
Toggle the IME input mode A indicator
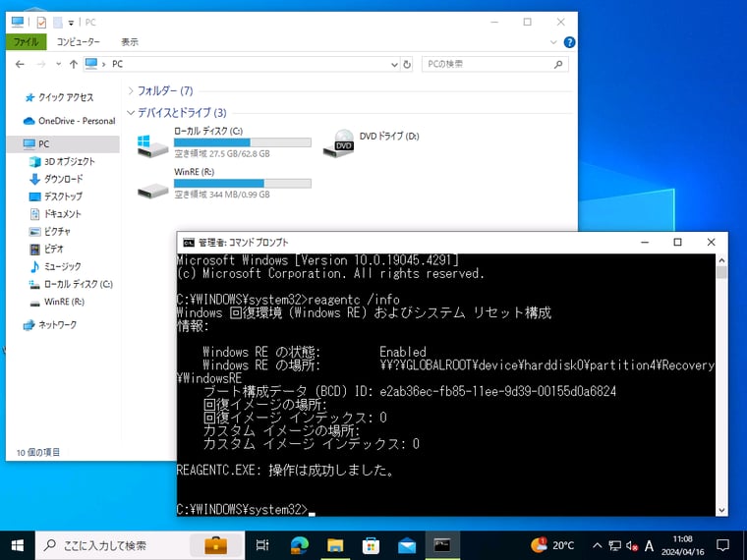(649, 545)
